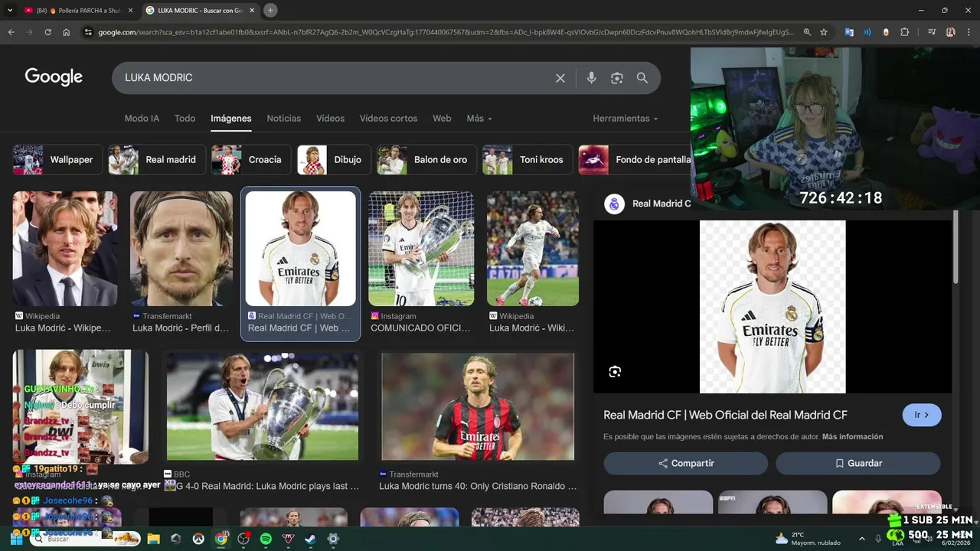The height and width of the screenshot is (551, 980).
Task: Submit search with the magnifier icon
Action: pos(642,78)
